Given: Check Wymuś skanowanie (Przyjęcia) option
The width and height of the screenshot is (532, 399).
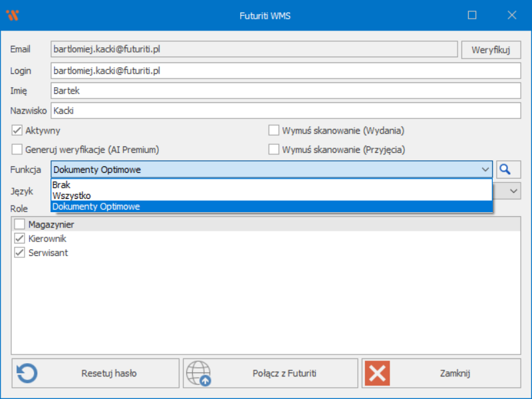Looking at the screenshot, I should 273,150.
